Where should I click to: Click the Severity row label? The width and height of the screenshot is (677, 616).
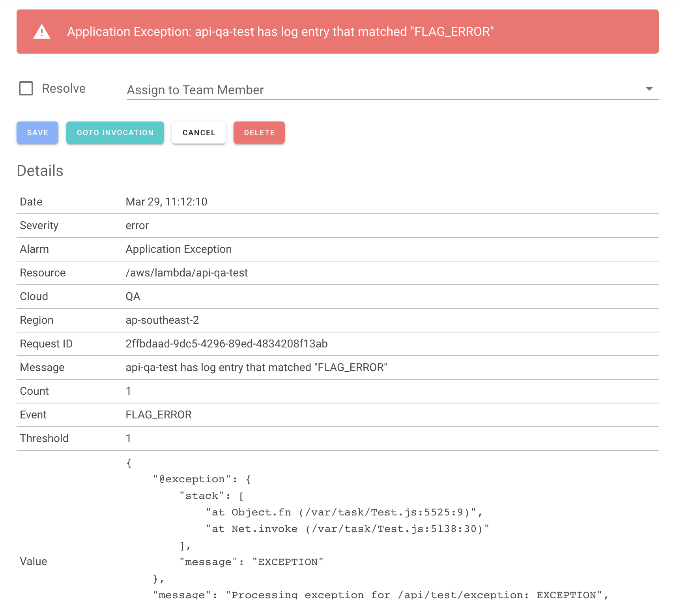tap(39, 226)
